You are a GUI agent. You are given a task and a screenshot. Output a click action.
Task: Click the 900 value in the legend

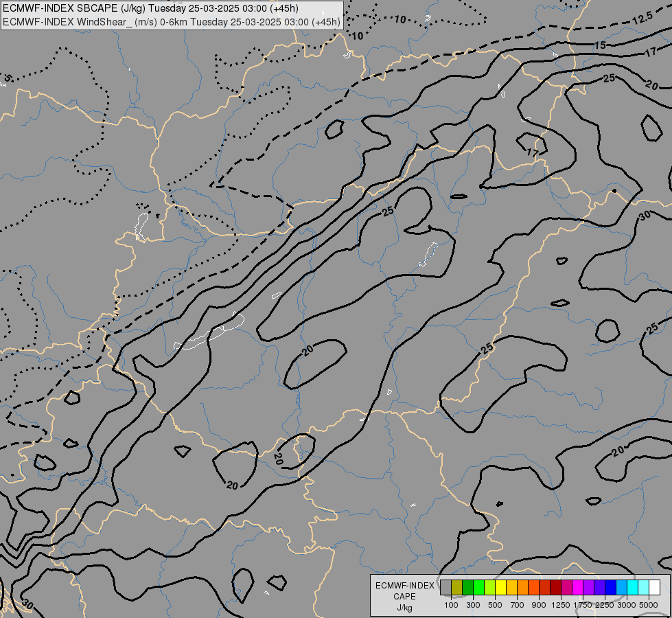pos(539,605)
